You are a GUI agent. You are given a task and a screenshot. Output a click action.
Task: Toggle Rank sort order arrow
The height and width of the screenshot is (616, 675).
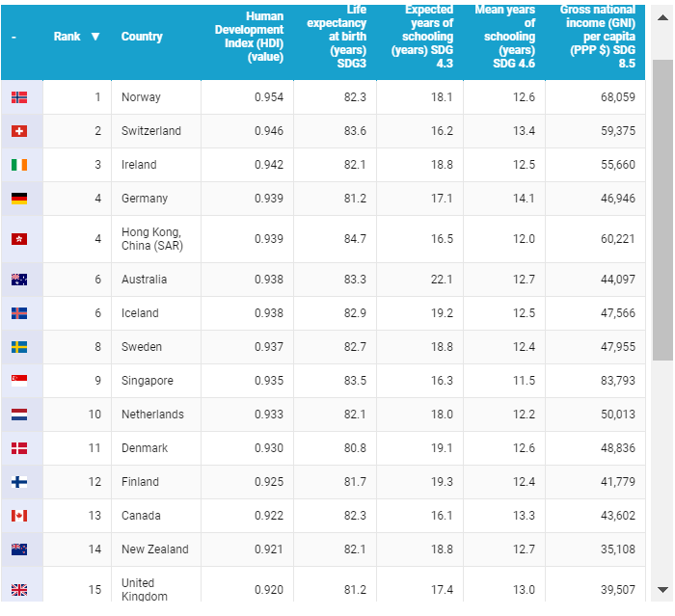pyautogui.click(x=95, y=37)
